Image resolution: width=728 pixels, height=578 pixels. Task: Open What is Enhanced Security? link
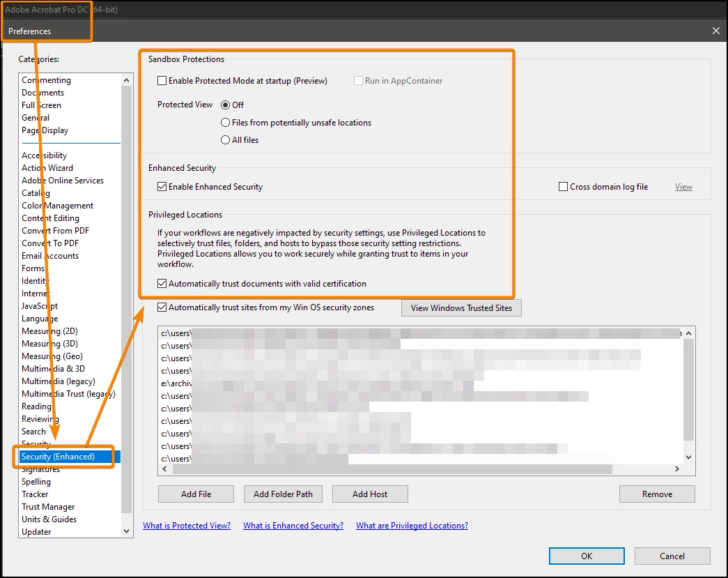click(293, 526)
